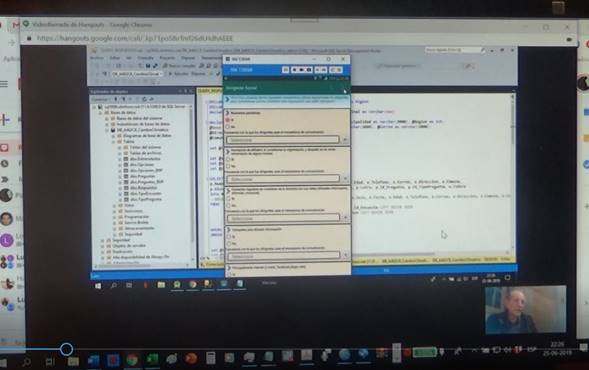Select 'Sí' radio for the second question
This screenshot has height=370, width=589.
[228, 159]
